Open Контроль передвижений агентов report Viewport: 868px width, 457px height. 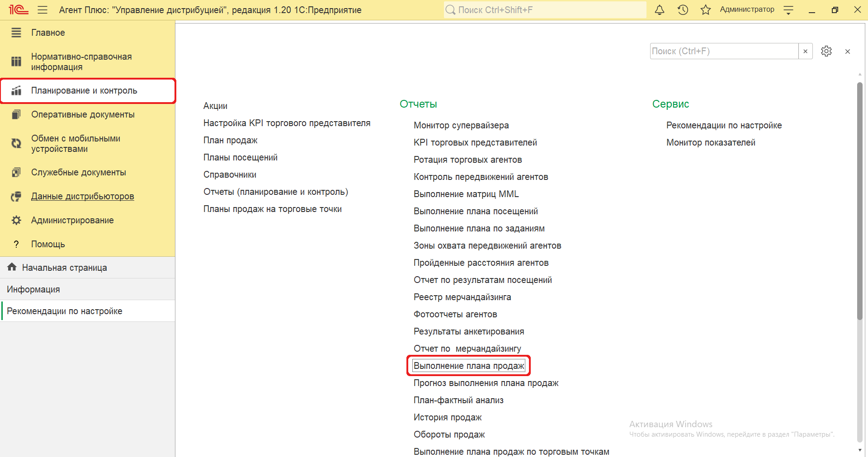pos(481,177)
